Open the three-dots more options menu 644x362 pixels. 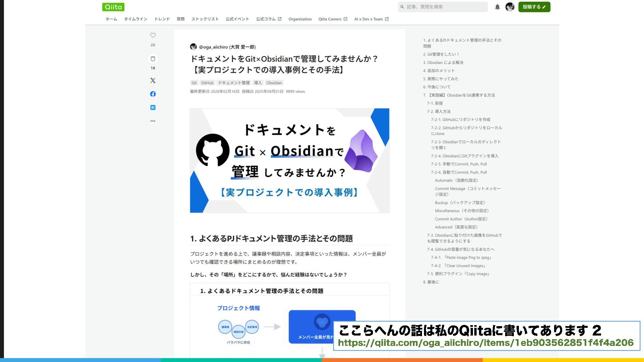pyautogui.click(x=153, y=121)
